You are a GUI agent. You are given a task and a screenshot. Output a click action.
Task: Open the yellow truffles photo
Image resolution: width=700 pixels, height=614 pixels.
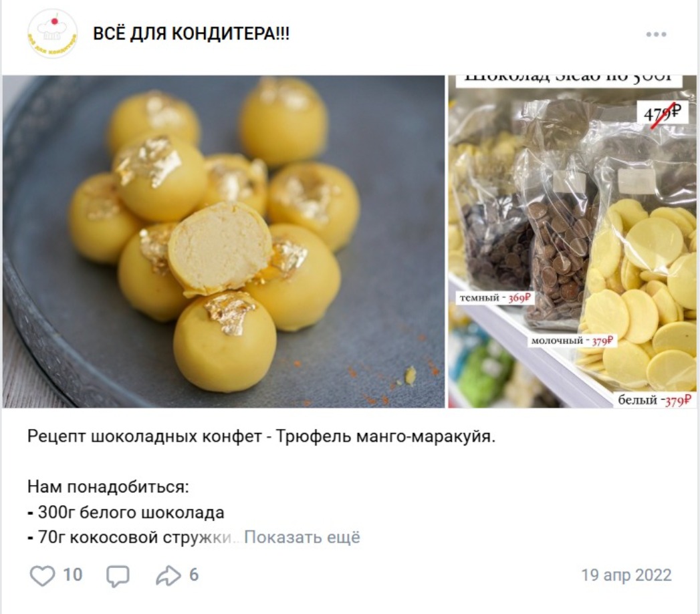tap(224, 241)
